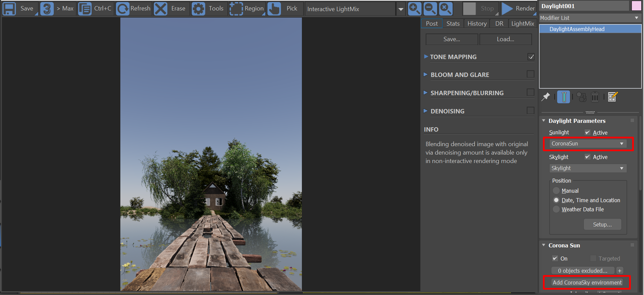This screenshot has height=295, width=644.
Task: Click Add CoronaSky environment button
Action: point(587,283)
